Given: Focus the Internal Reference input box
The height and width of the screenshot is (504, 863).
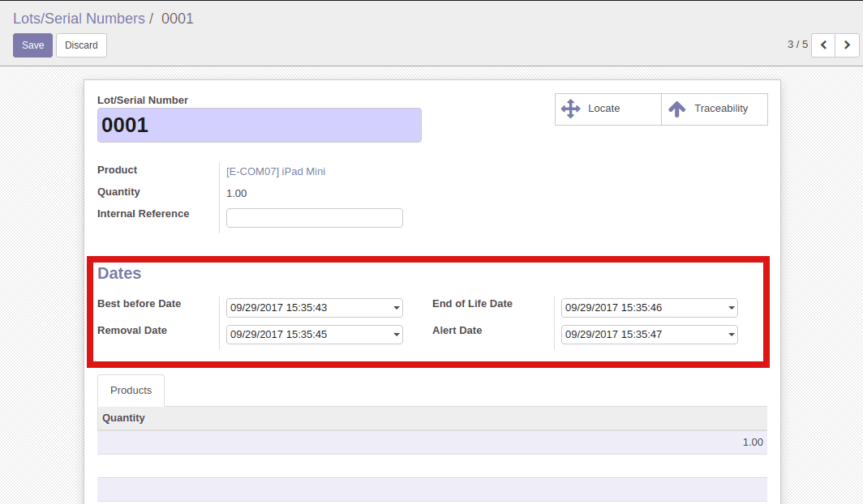Looking at the screenshot, I should point(314,218).
